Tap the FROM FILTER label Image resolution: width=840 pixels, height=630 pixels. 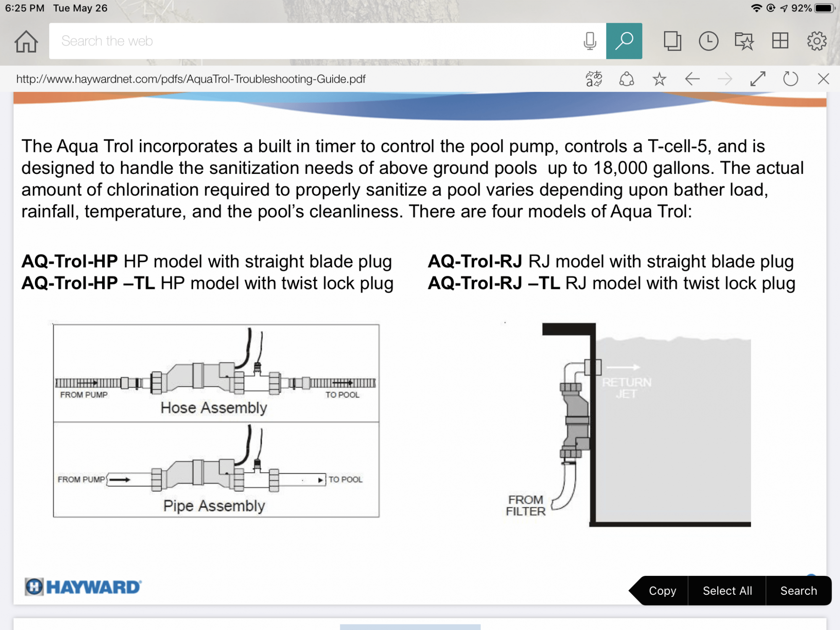point(525,506)
